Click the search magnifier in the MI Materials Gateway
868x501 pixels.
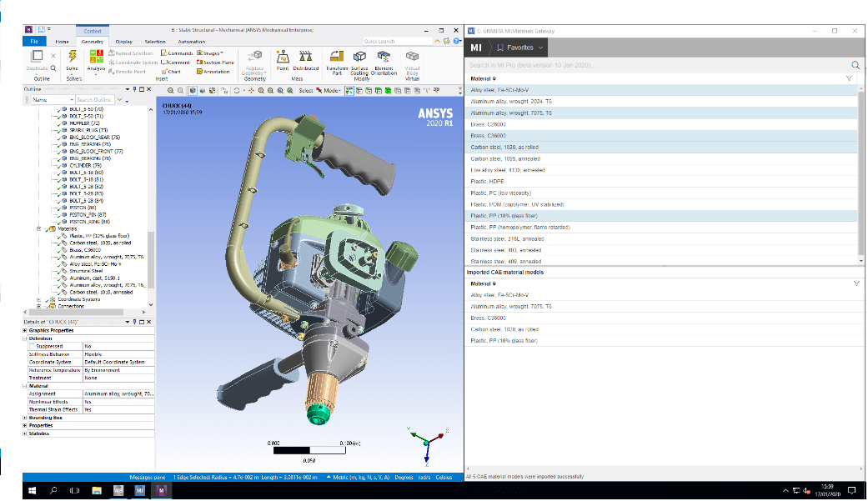coord(855,65)
